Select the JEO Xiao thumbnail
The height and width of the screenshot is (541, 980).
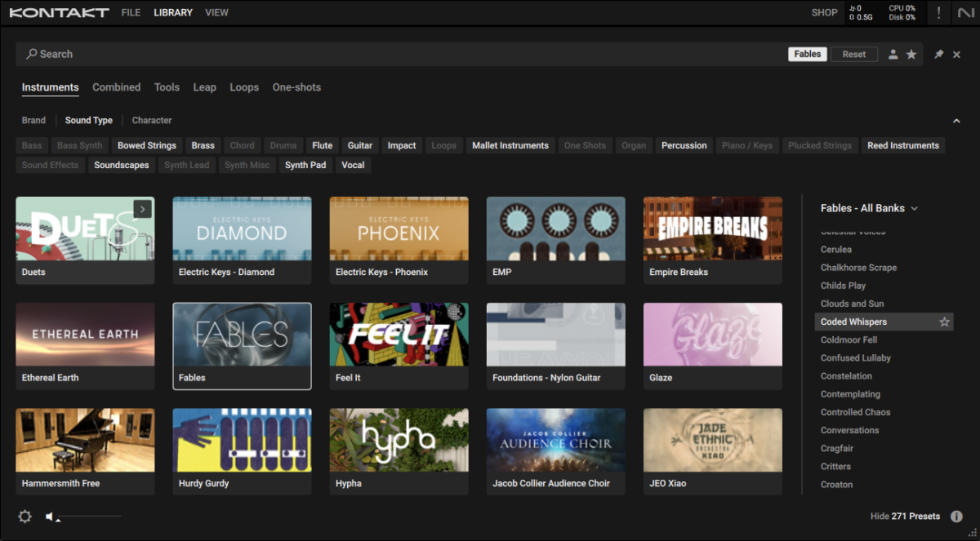[x=712, y=440]
